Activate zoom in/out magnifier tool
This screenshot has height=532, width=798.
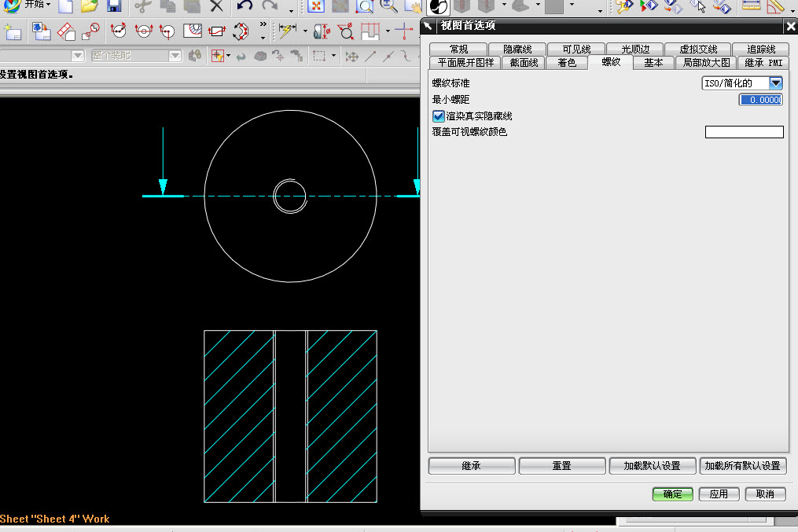(388, 6)
